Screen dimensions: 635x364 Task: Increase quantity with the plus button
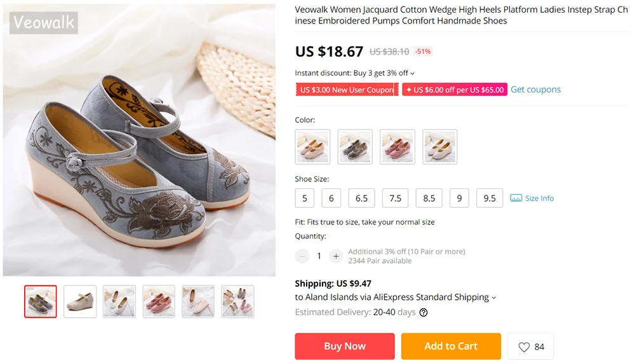[x=336, y=256]
